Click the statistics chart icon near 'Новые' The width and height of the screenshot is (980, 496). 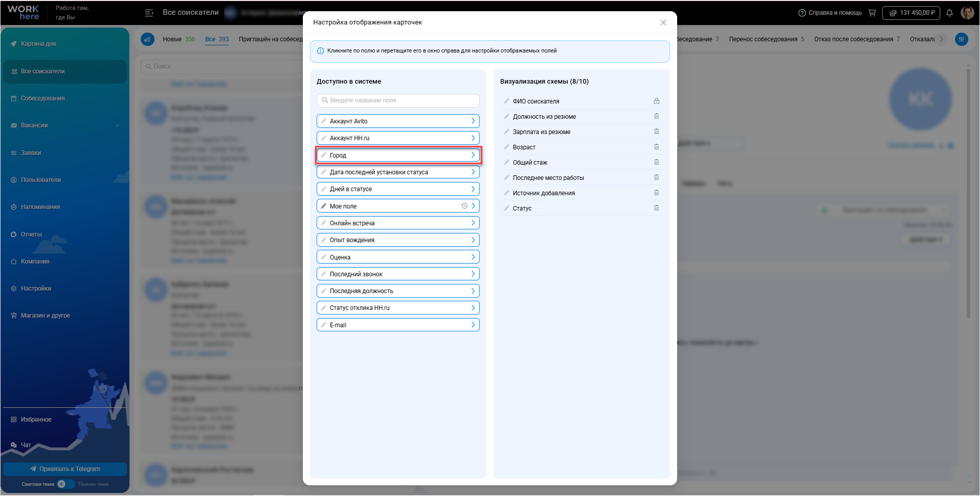148,39
